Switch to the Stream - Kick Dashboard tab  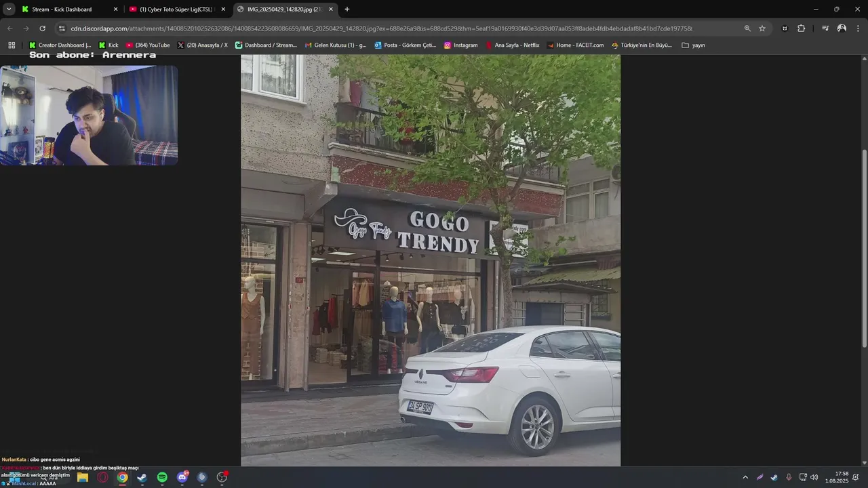[70, 9]
